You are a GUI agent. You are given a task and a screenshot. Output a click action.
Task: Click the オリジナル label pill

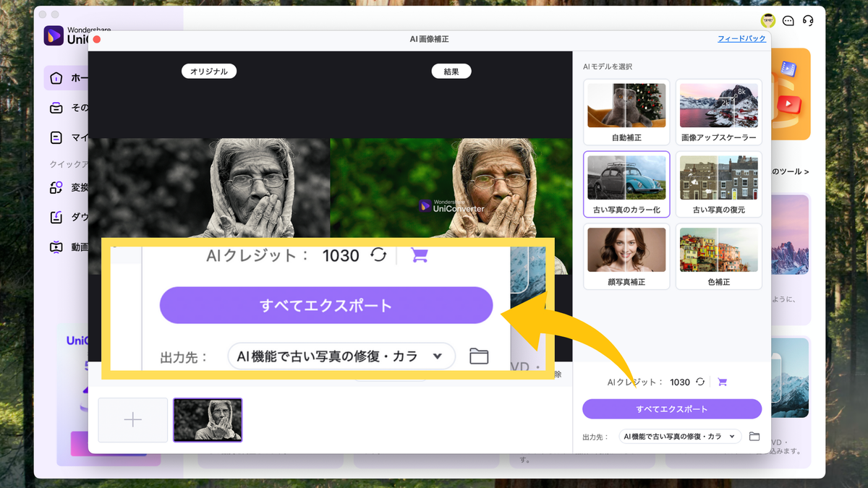[x=209, y=71]
